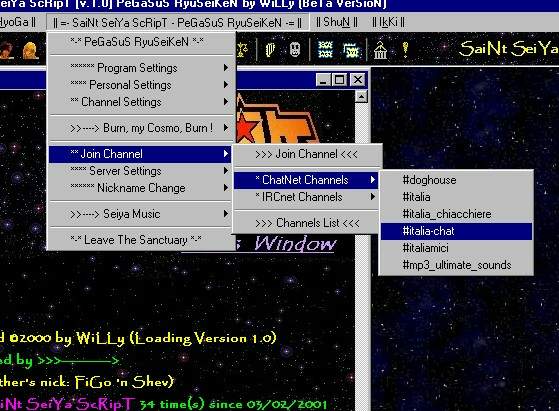Click the yellow exclamation mark toolbar icon
Viewport: 559px width, 411px height.
405,50
